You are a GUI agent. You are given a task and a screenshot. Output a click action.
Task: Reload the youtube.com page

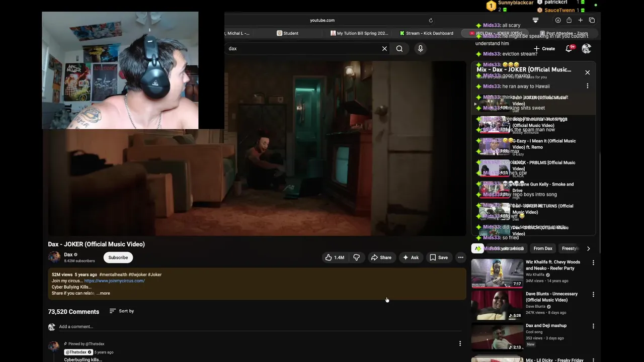[431, 20]
